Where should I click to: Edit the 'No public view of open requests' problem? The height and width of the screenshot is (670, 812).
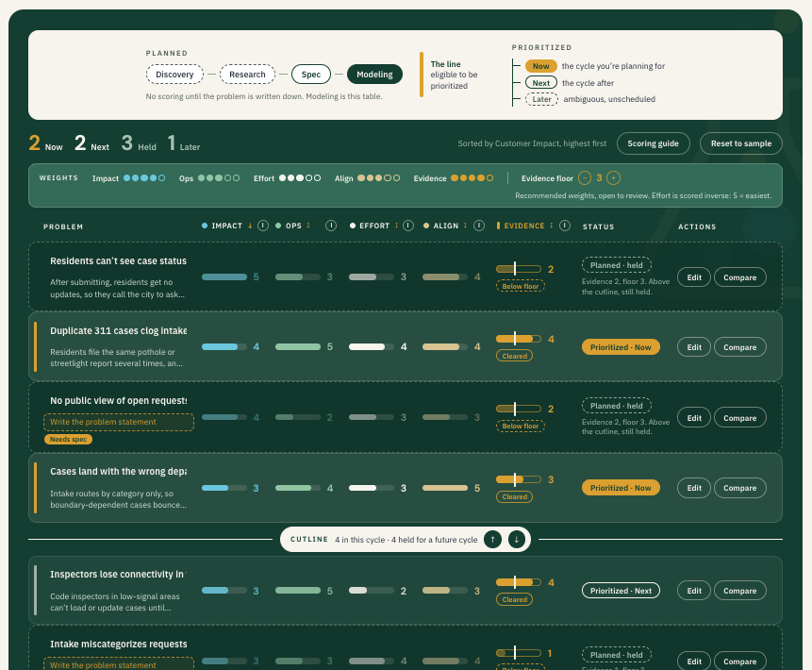694,418
